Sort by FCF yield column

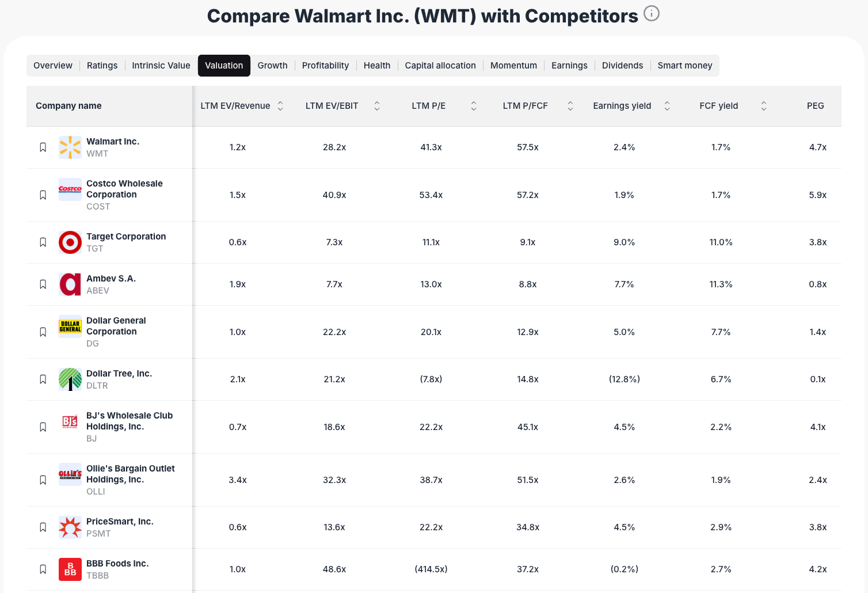tap(763, 105)
